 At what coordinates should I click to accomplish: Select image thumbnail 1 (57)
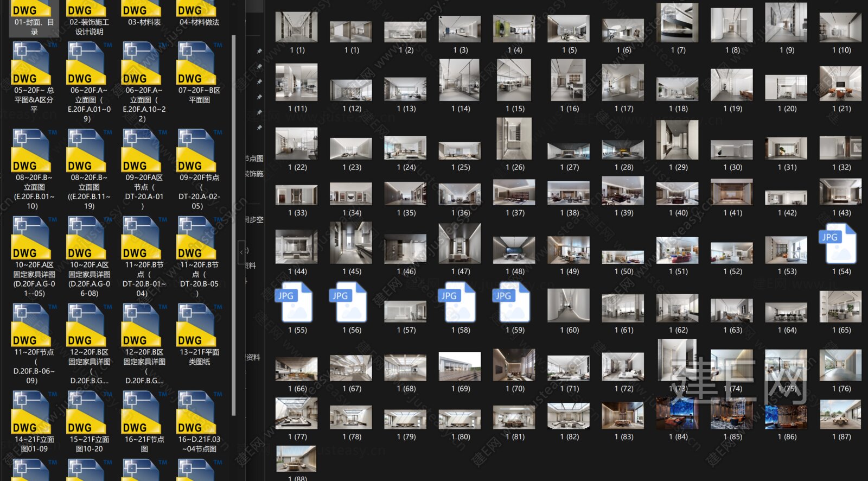point(405,312)
